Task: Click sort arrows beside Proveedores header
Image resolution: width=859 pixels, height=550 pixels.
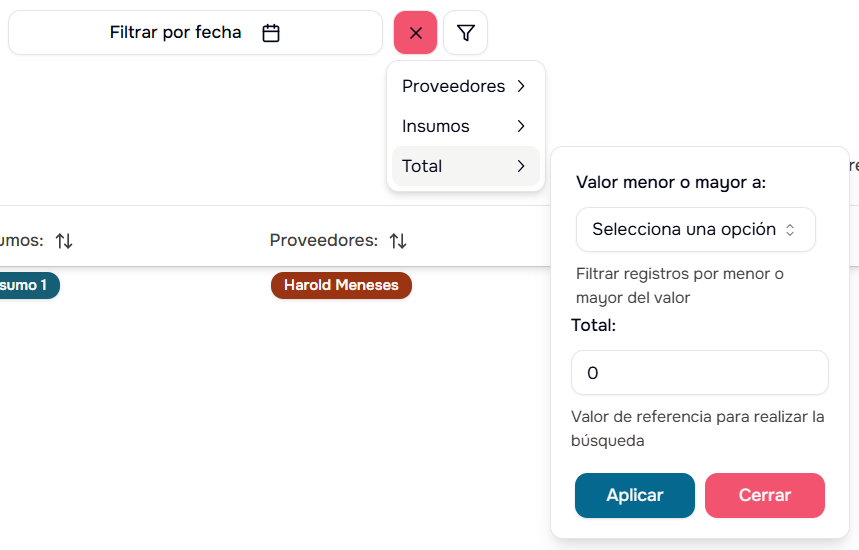Action: point(398,241)
